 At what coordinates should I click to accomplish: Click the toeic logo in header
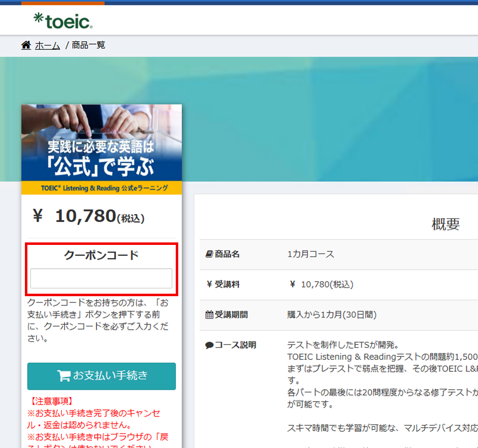63,21
